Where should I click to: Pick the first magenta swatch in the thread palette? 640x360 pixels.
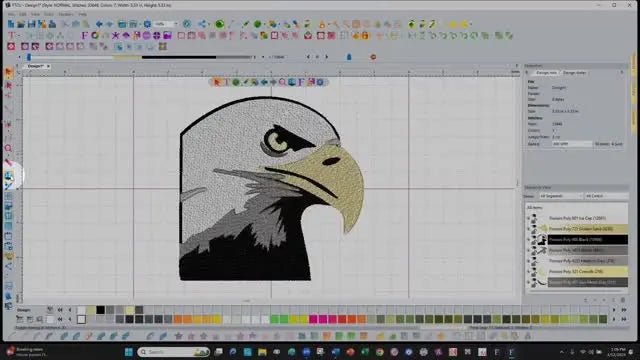pos(313,319)
